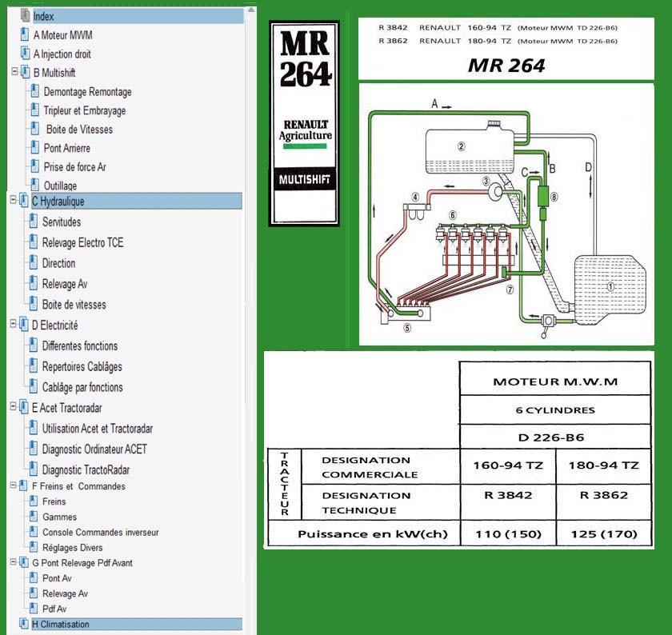
Task: Click the 160-94 TZ cell in the table
Action: [508, 465]
